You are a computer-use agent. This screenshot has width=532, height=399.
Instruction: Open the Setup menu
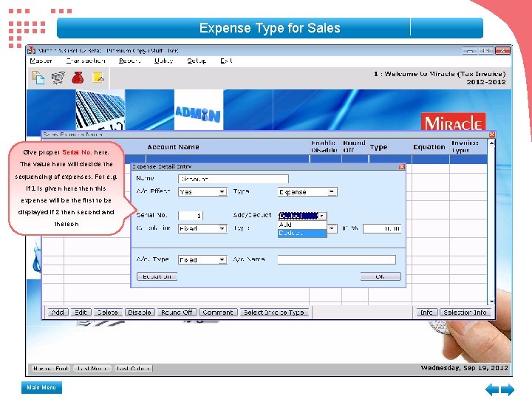[197, 61]
